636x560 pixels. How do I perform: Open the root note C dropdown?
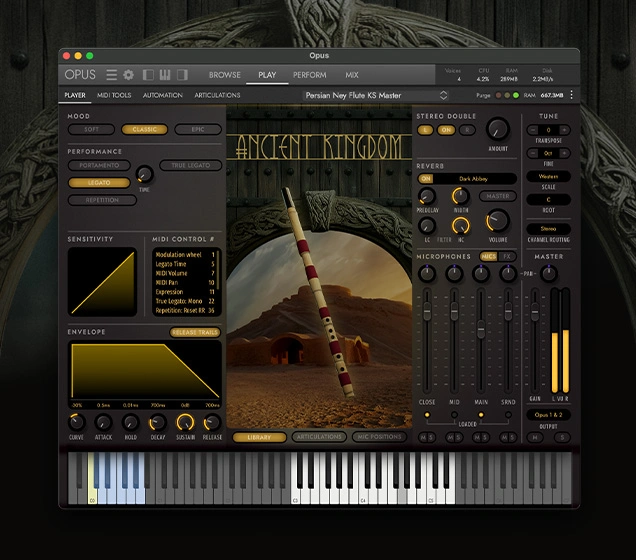coord(548,200)
